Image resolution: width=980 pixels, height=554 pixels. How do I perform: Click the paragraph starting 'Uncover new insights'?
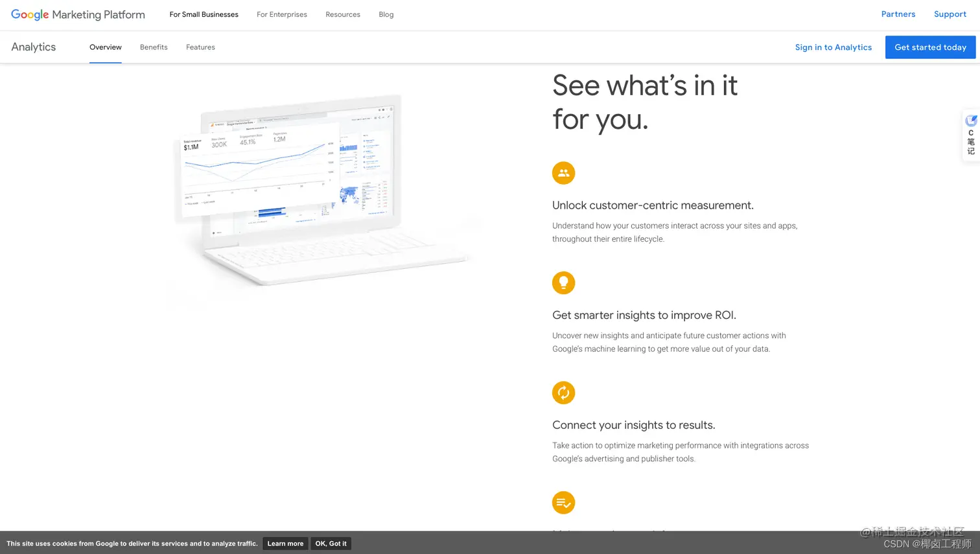tap(669, 342)
